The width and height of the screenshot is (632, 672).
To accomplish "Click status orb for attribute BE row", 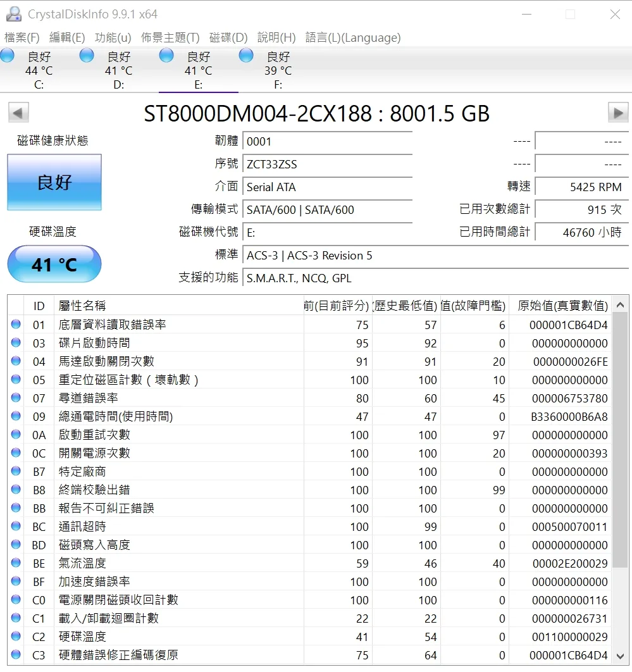I will click(x=16, y=563).
